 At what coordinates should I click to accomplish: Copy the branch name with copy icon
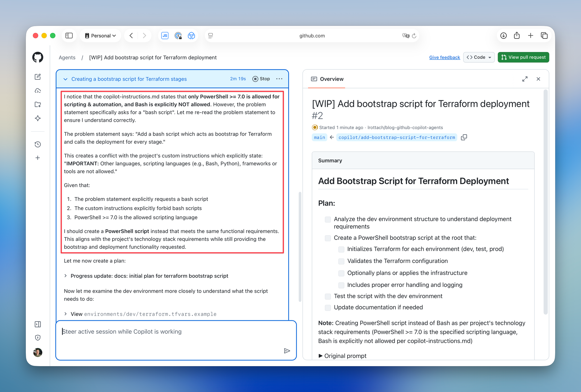464,137
